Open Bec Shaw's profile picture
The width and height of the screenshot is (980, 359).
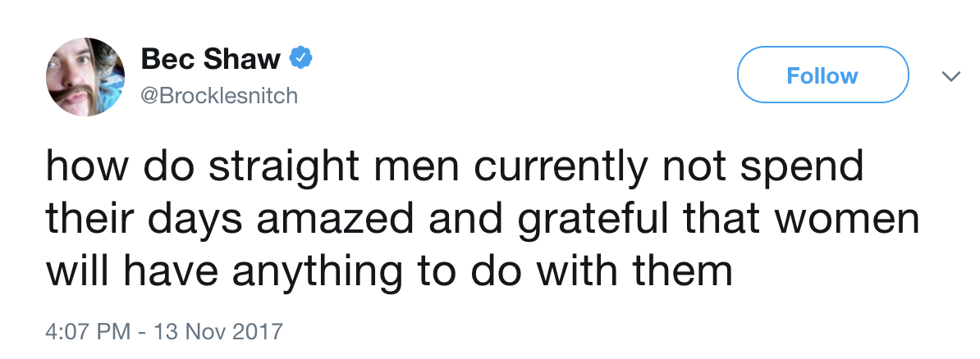pos(85,77)
